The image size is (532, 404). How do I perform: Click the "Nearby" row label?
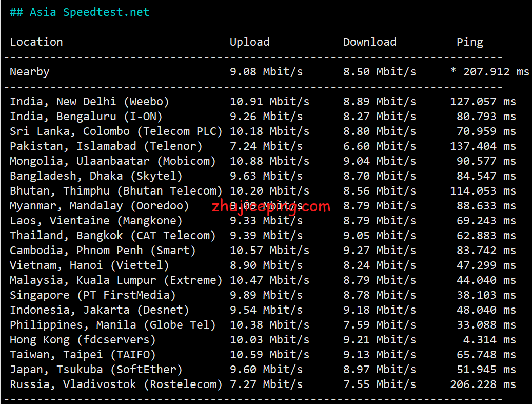30,72
